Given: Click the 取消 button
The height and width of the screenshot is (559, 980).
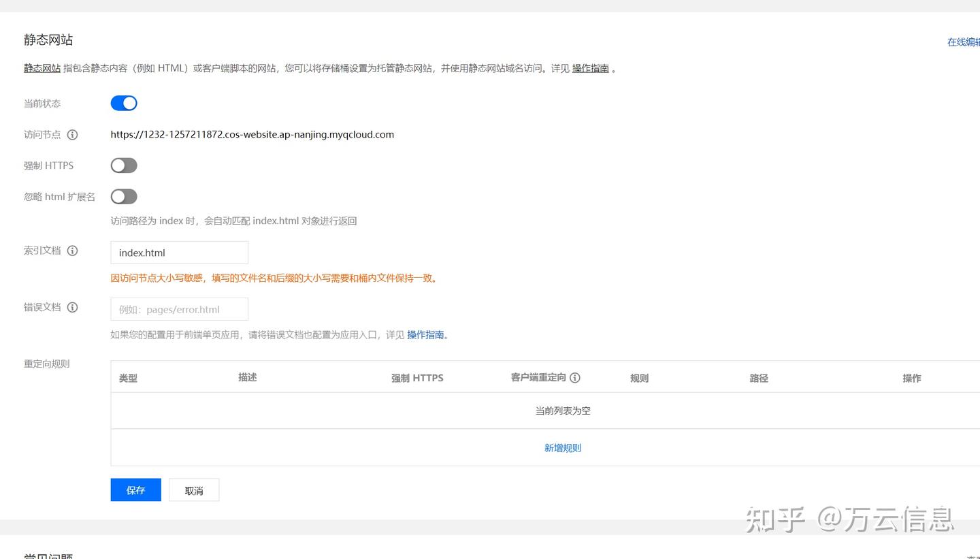Looking at the screenshot, I should (194, 490).
